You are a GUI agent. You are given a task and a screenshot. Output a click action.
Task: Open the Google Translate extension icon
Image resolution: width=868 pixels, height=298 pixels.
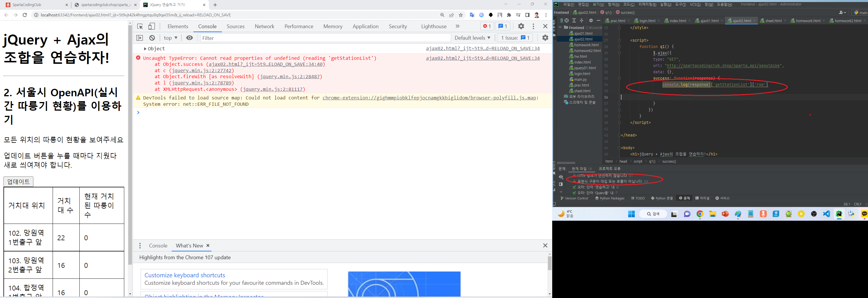tap(472, 15)
